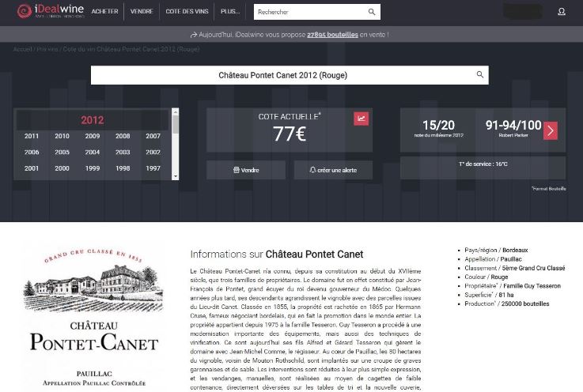Click the 77€ current price
The height and width of the screenshot is (392, 583).
coord(290,134)
